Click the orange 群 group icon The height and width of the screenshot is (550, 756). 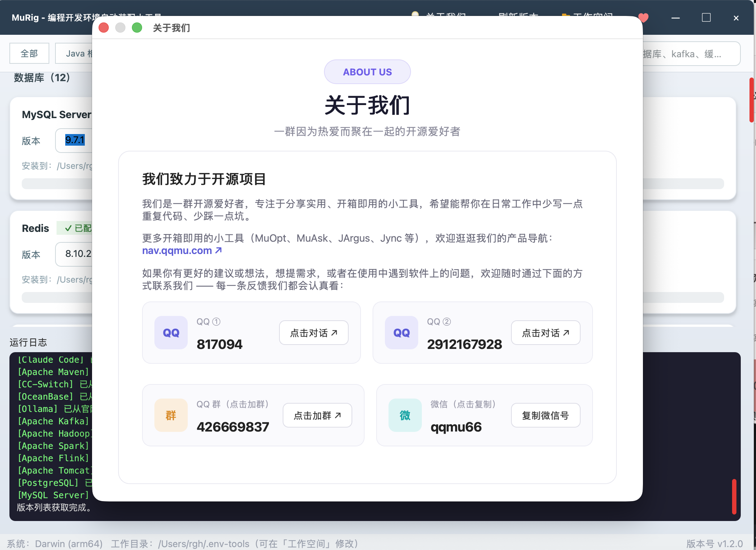coord(171,415)
